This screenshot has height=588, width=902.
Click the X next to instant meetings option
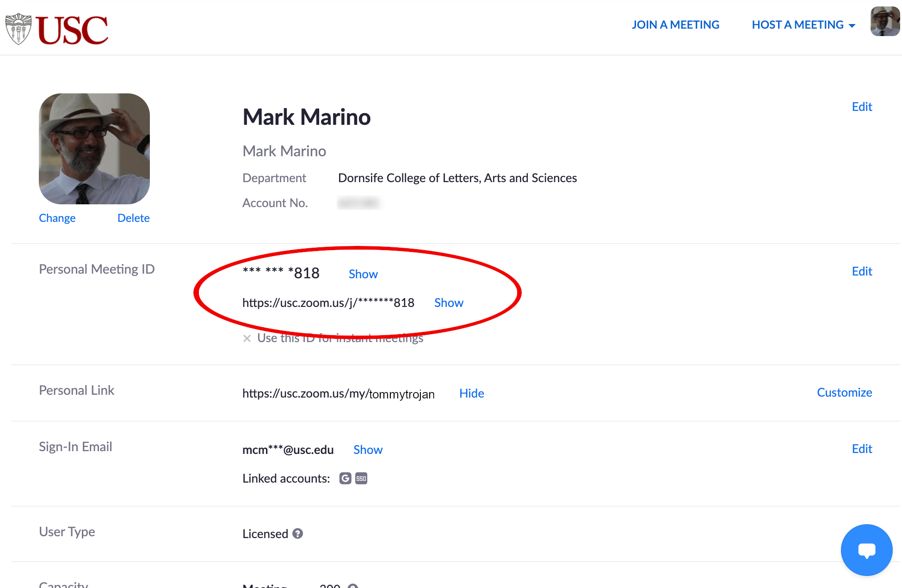[x=247, y=338]
